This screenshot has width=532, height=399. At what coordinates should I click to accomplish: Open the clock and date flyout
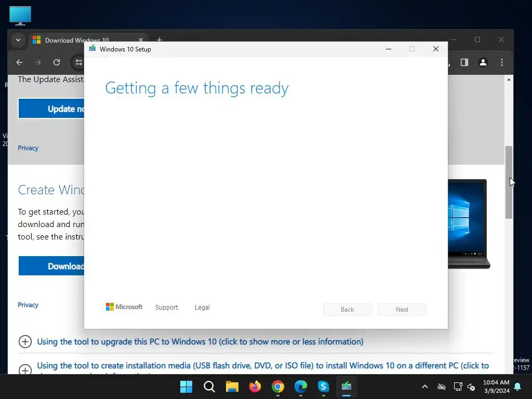(x=496, y=387)
